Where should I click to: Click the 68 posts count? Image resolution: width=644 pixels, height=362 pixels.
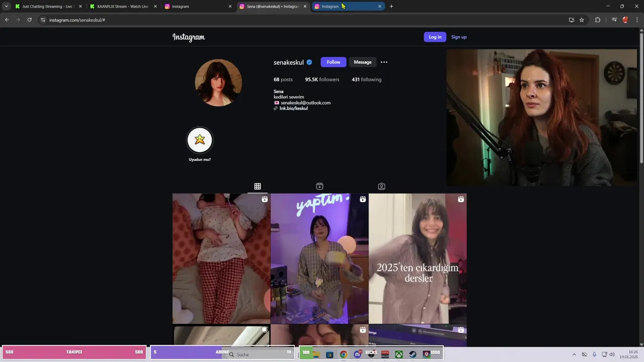point(283,79)
